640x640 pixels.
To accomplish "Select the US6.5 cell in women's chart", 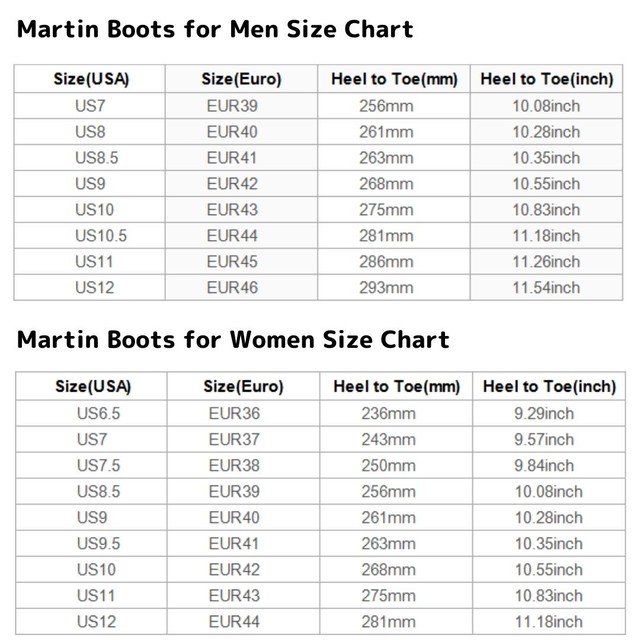I will (x=91, y=413).
